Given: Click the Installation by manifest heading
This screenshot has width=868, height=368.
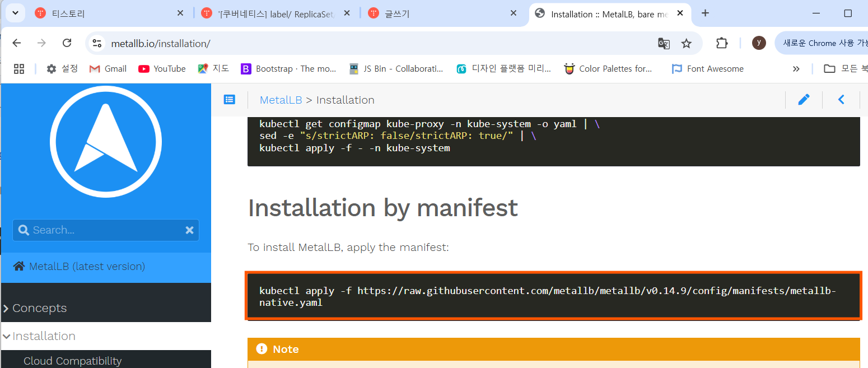Looking at the screenshot, I should pyautogui.click(x=383, y=208).
